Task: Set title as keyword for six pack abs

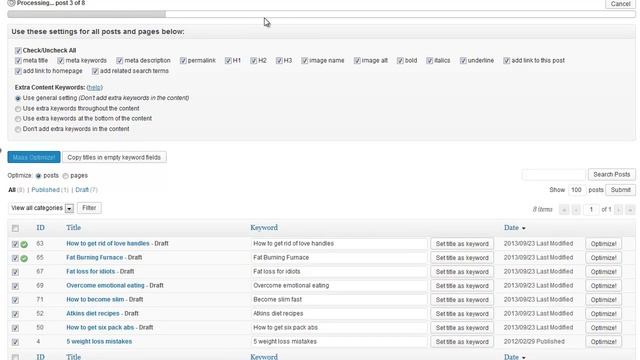Action: click(462, 328)
